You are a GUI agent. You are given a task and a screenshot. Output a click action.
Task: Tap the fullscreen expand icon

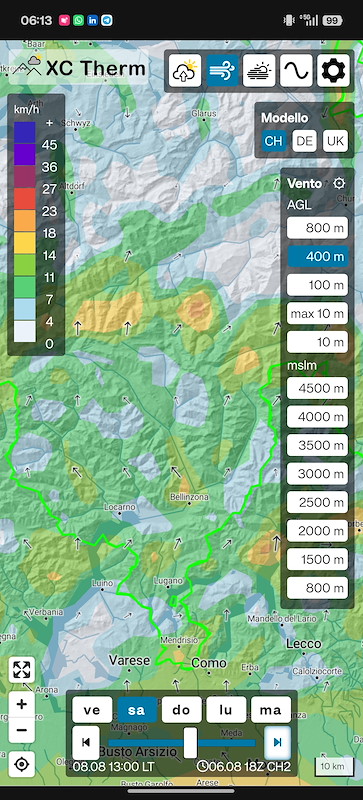coord(22,670)
